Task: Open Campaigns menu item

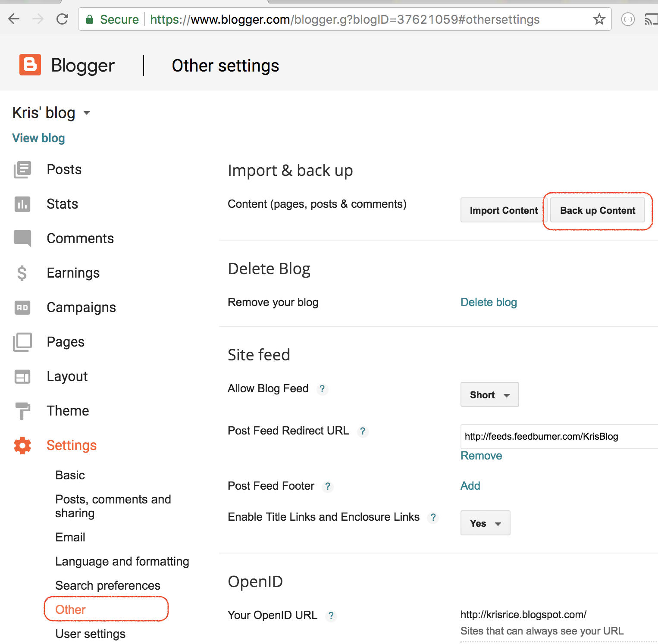Action: point(81,307)
